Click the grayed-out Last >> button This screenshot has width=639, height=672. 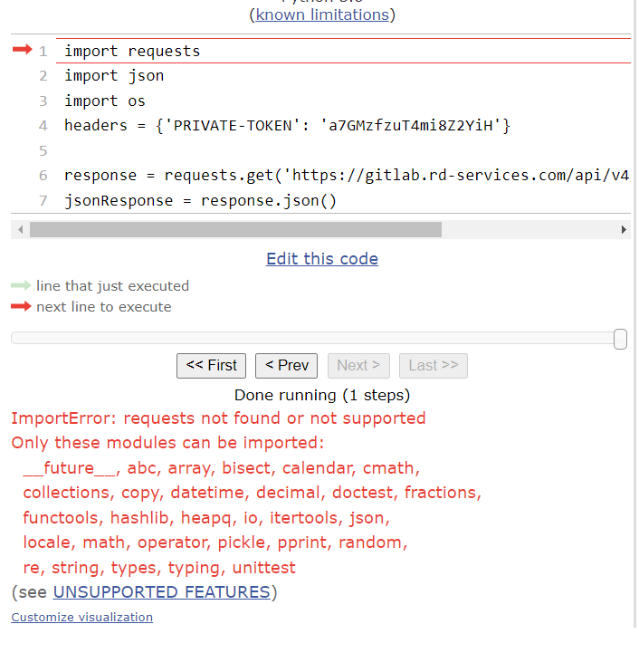pos(433,366)
